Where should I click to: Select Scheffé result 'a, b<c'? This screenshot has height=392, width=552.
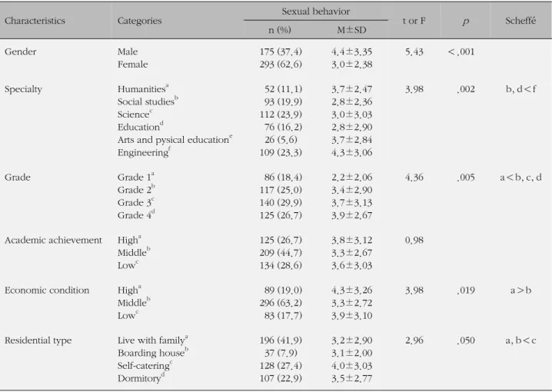click(x=520, y=341)
